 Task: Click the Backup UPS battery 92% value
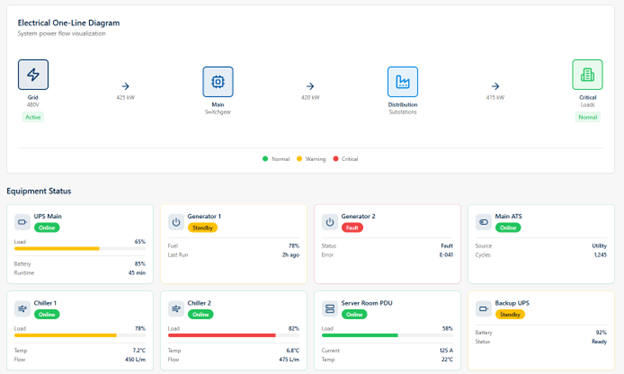pos(601,333)
